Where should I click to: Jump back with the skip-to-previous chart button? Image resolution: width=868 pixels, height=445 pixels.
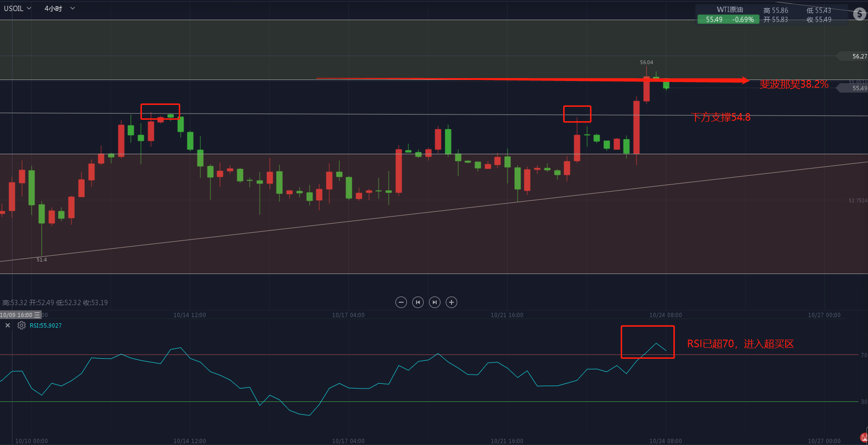[x=418, y=302]
